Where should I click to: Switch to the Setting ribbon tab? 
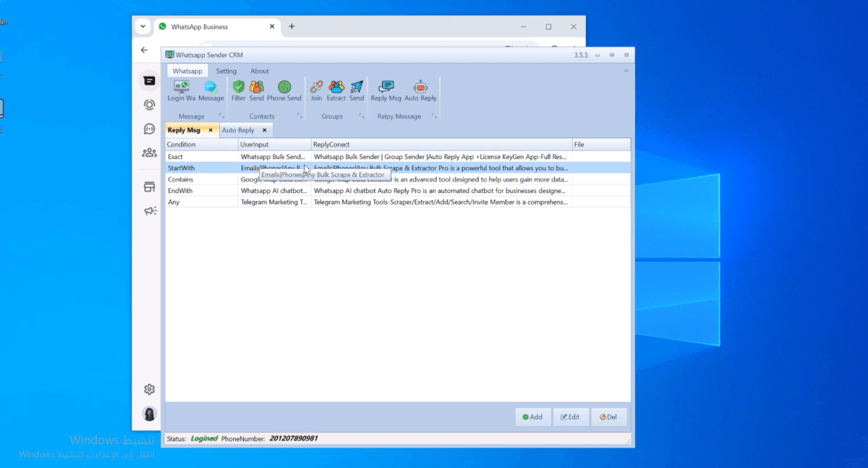pos(226,71)
